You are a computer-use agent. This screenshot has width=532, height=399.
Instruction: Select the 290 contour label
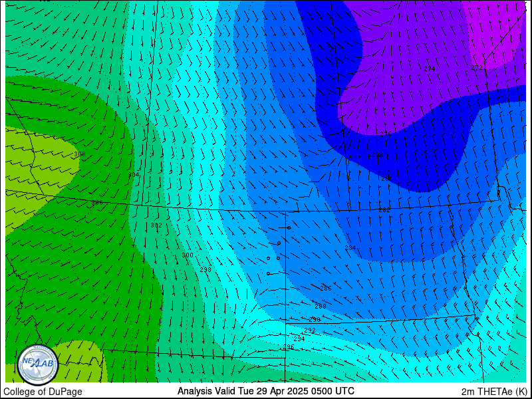[315, 320]
